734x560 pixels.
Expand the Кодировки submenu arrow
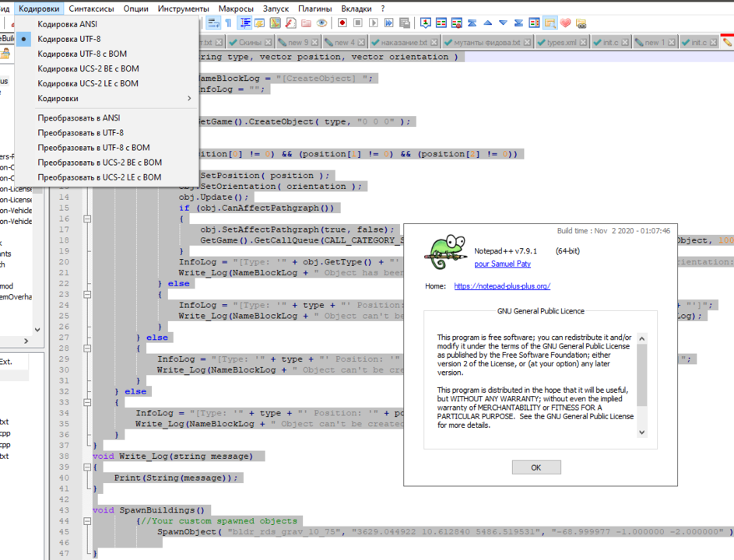point(189,98)
